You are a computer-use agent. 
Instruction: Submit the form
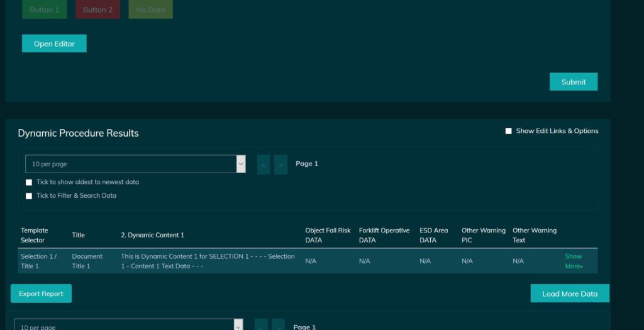[573, 82]
